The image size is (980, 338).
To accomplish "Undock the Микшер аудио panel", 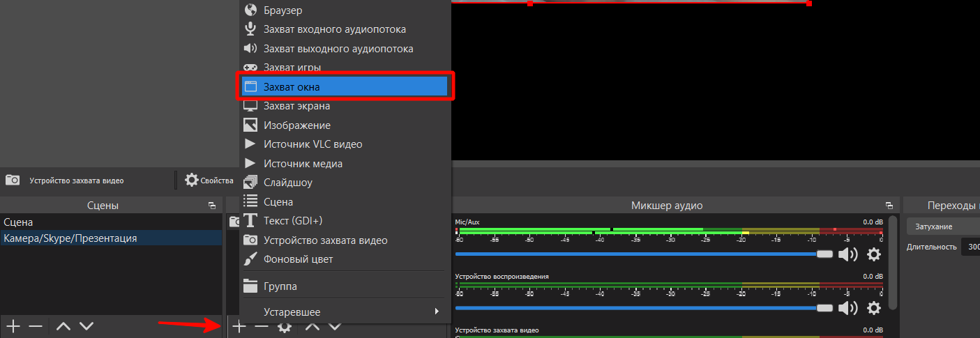I will [889, 206].
